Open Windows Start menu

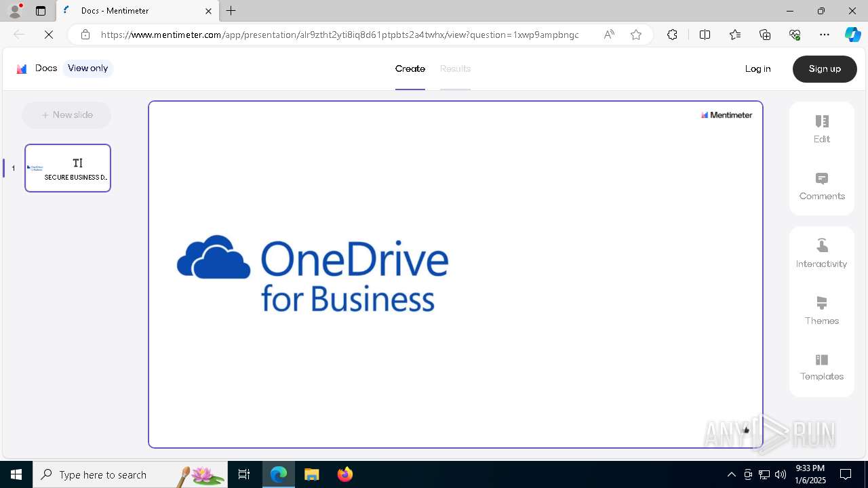click(x=16, y=474)
